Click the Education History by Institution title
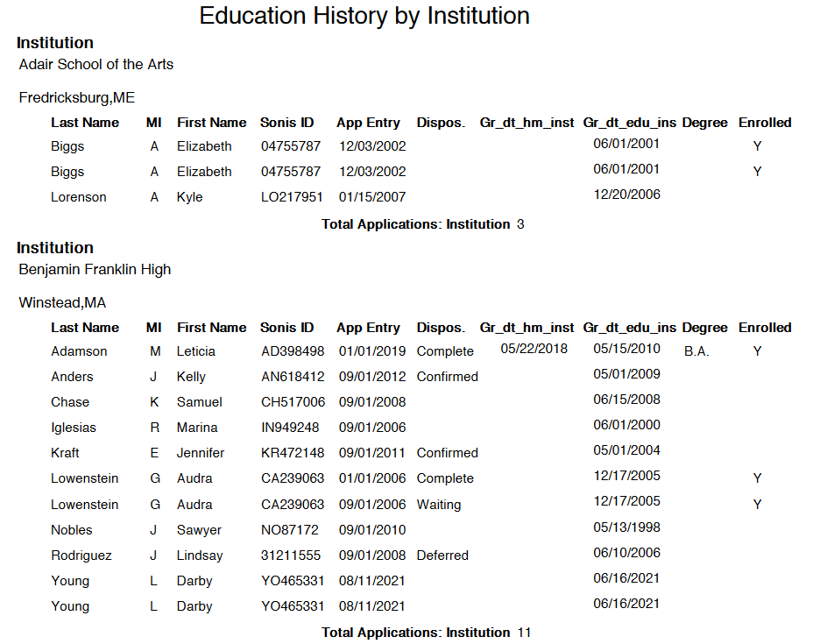Screen dimensions: 820x644 [364, 16]
